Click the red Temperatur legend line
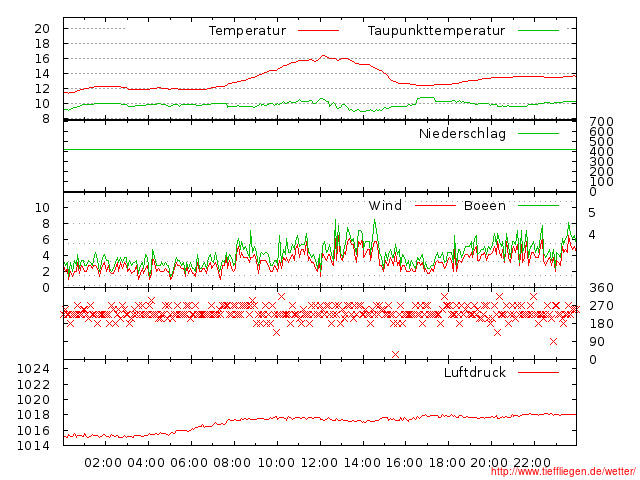 318,31
